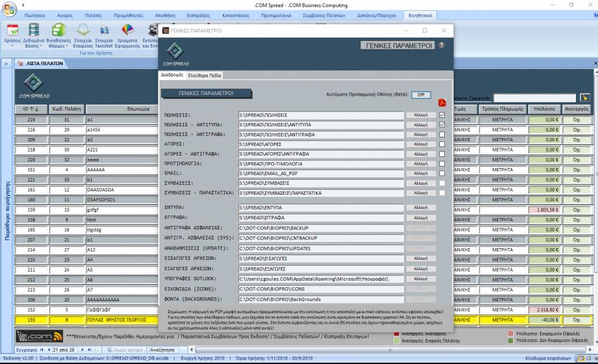This screenshot has height=364, width=598.
Task: Click Αλλαγή button for ΠΩΛΗΣΕΙΣ path
Action: pyautogui.click(x=420, y=115)
